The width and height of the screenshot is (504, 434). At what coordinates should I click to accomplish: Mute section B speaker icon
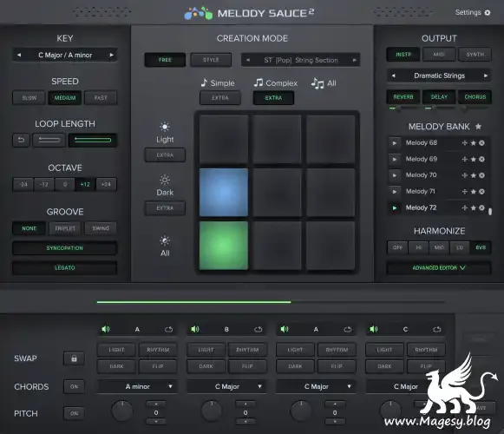click(x=195, y=329)
